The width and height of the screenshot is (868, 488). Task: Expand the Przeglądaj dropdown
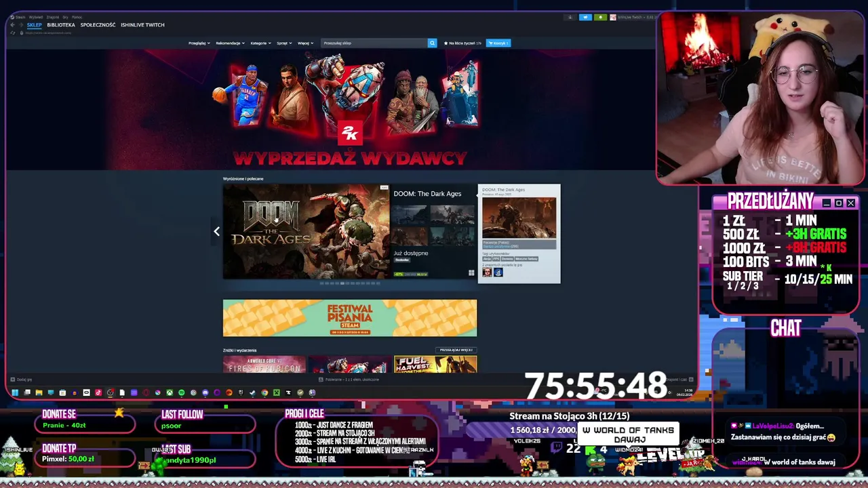[x=199, y=43]
